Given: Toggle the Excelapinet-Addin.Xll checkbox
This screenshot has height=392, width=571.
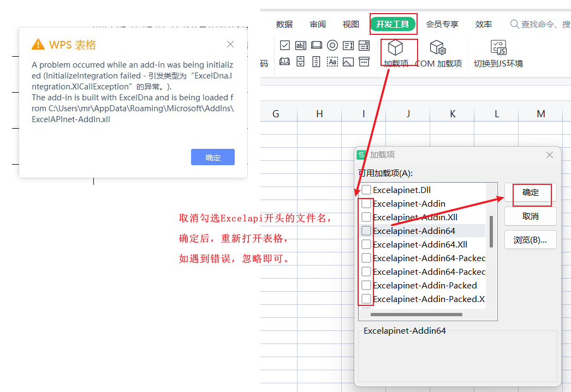Looking at the screenshot, I should 366,217.
